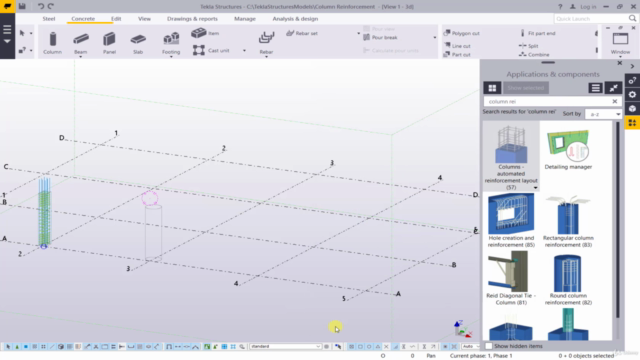The height and width of the screenshot is (360, 640).
Task: Select Columns automated reinforcement layout component
Action: tap(511, 156)
